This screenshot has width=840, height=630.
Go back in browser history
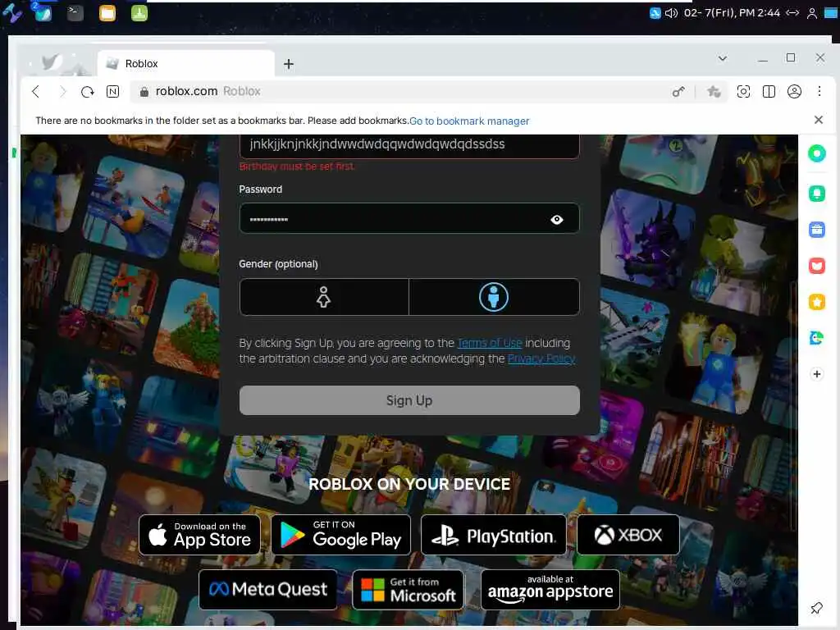(x=36, y=92)
